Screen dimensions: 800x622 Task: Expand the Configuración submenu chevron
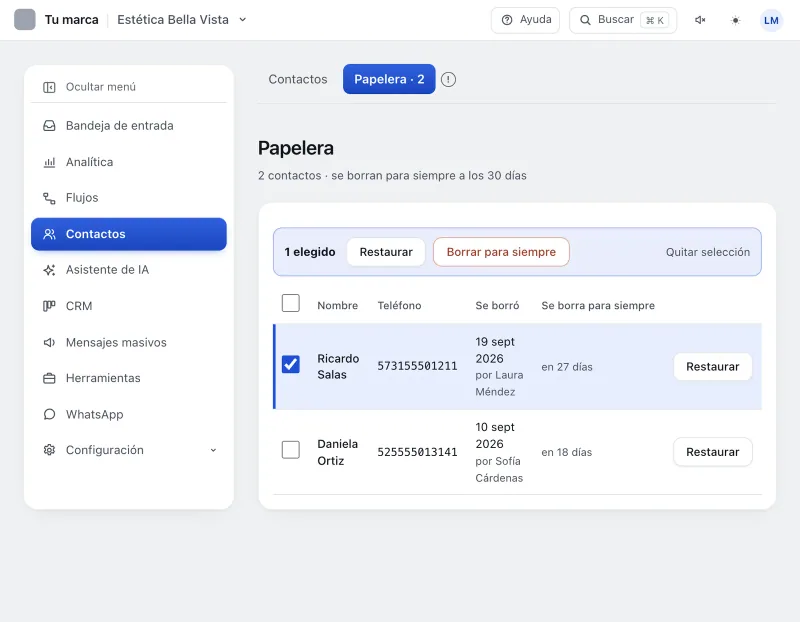coord(213,450)
